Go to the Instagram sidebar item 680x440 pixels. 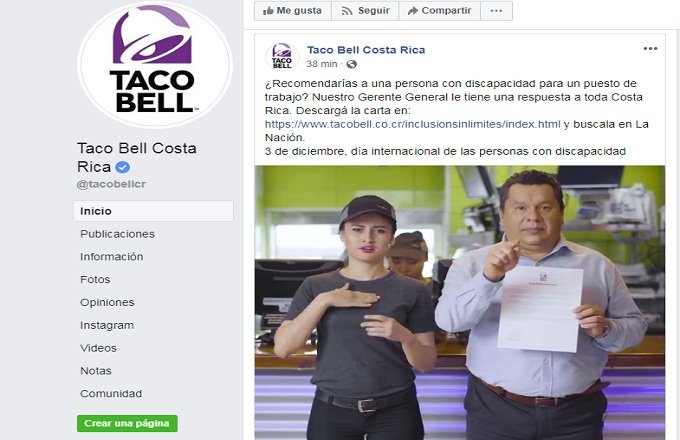[107, 326]
